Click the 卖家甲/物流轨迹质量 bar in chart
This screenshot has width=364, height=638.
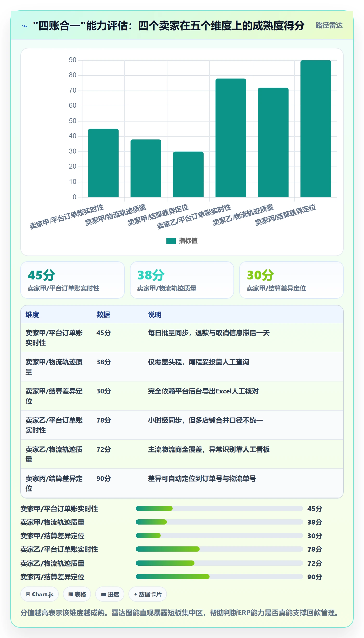(146, 168)
